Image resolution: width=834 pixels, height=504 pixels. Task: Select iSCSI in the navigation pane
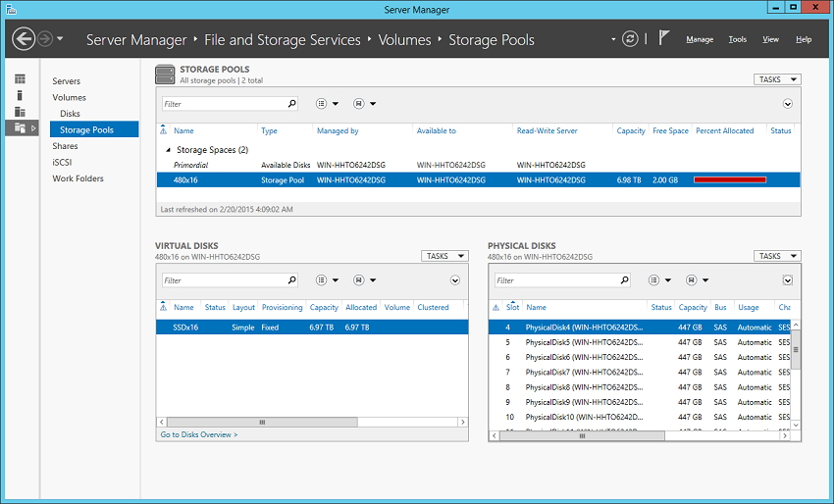[x=62, y=162]
